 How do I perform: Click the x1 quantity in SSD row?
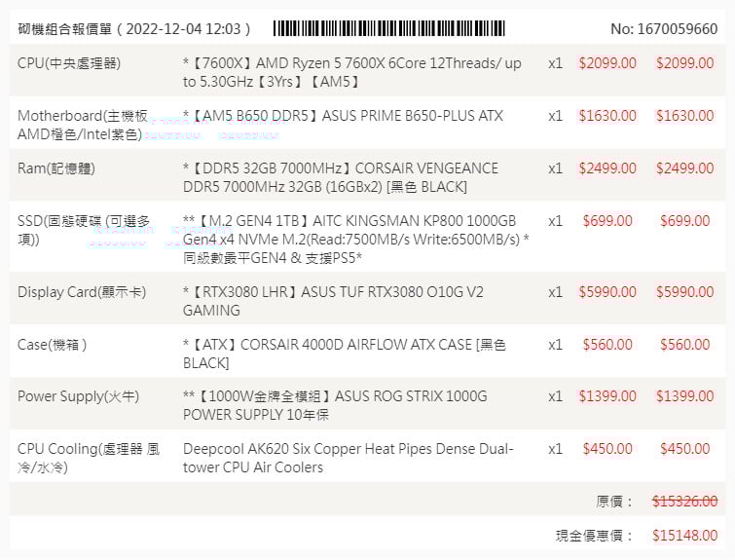(555, 221)
